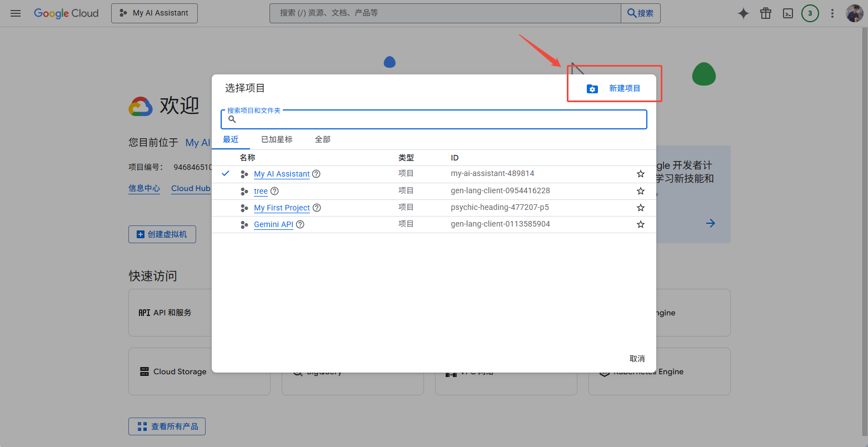This screenshot has width=868, height=447.
Task: Click the 取消 cancel button
Action: (637, 359)
